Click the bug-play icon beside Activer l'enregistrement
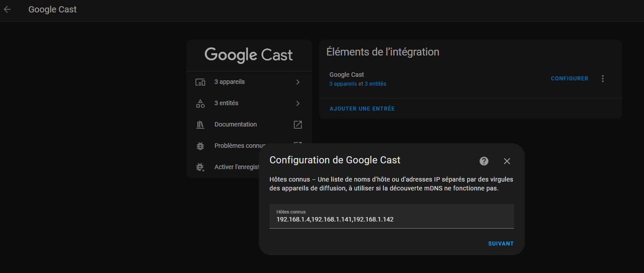This screenshot has width=644, height=273. 200,167
